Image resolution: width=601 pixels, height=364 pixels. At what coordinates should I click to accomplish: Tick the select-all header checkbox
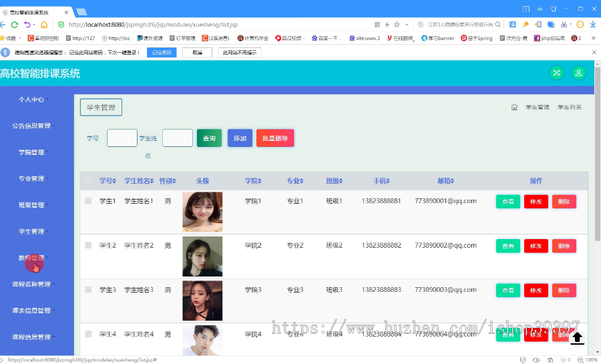click(x=88, y=181)
